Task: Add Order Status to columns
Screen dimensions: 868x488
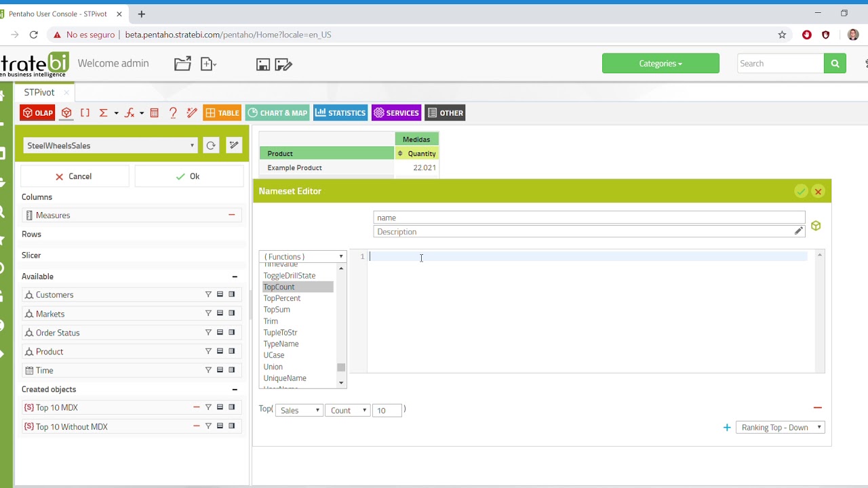Action: 231,333
